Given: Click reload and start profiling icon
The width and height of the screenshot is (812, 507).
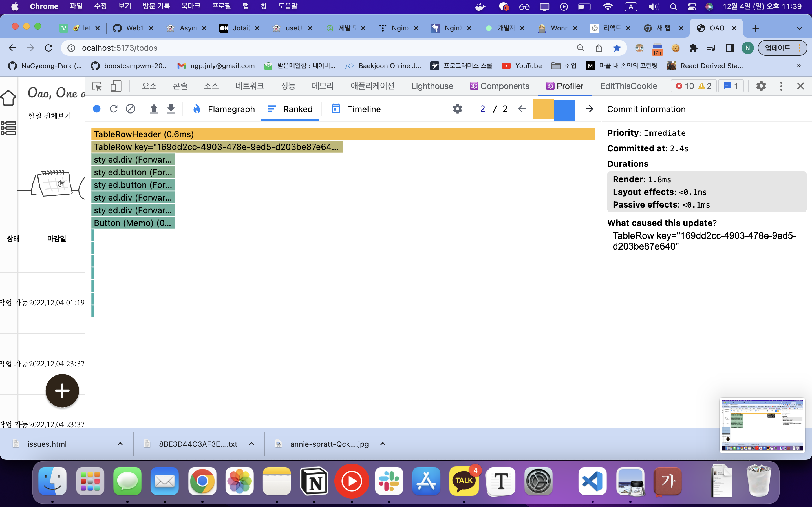Looking at the screenshot, I should [x=113, y=109].
